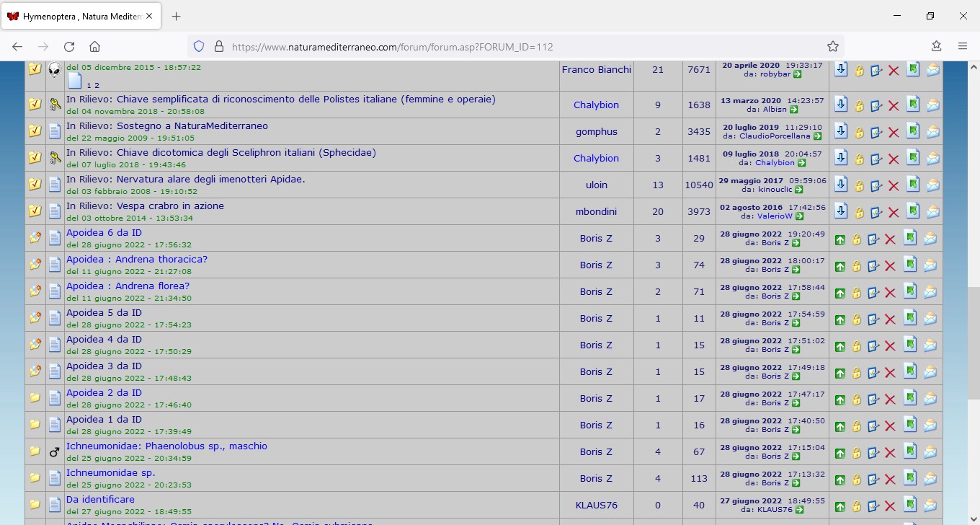Make 'Apoidea 3 da ID' topic sticky
Screen dimensions: 980x525
840,373
